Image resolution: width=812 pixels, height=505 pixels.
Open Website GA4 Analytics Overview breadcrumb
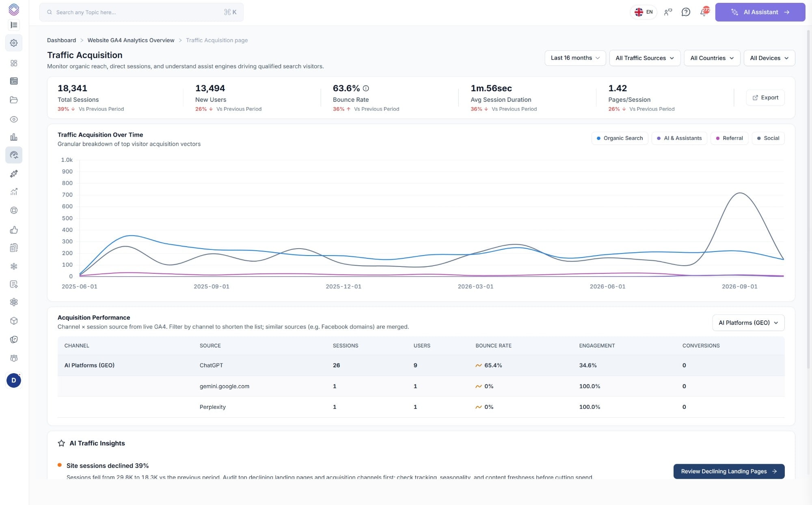pos(131,40)
